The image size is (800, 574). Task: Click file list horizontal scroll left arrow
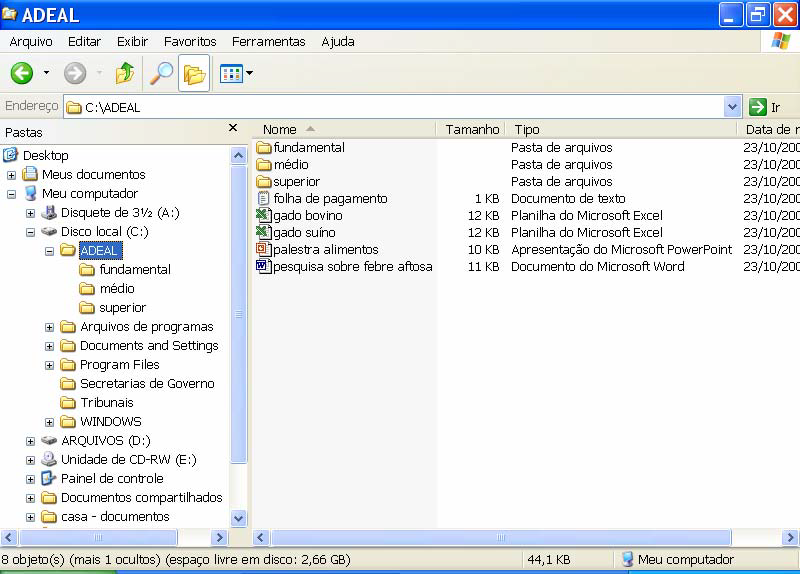coord(261,537)
